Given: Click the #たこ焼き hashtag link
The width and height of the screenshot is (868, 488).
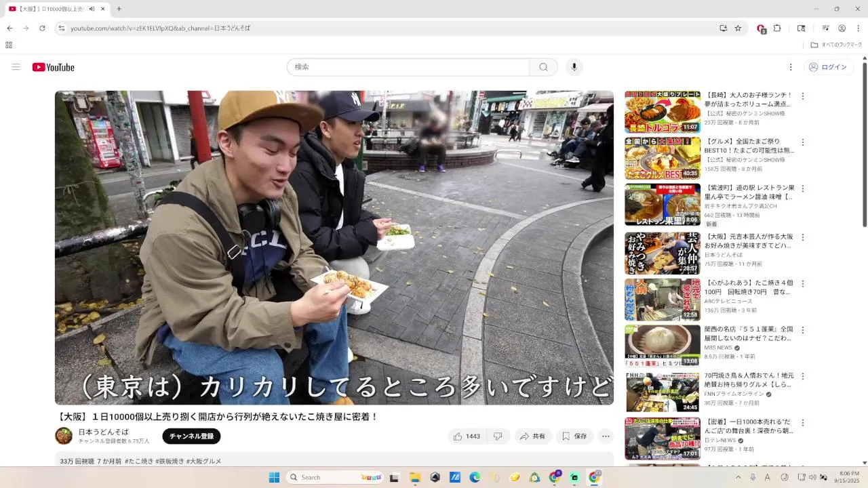Looking at the screenshot, I should coord(139,461).
